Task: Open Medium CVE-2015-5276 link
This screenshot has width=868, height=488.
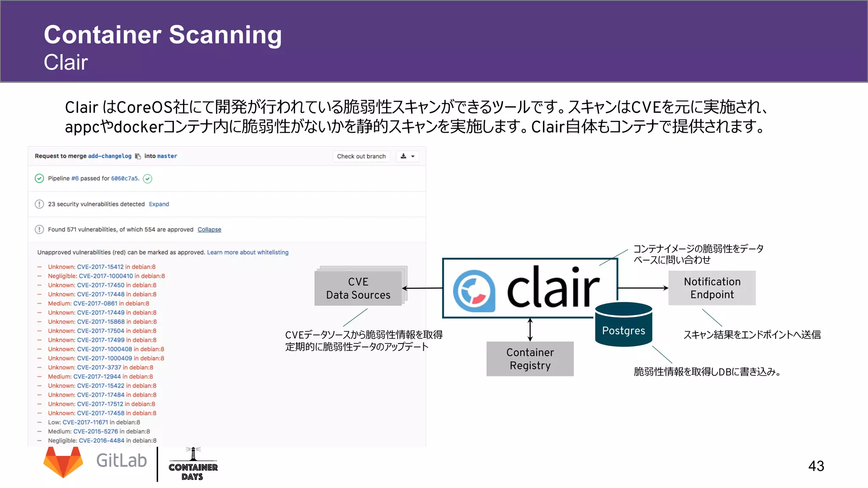Action: (96, 432)
